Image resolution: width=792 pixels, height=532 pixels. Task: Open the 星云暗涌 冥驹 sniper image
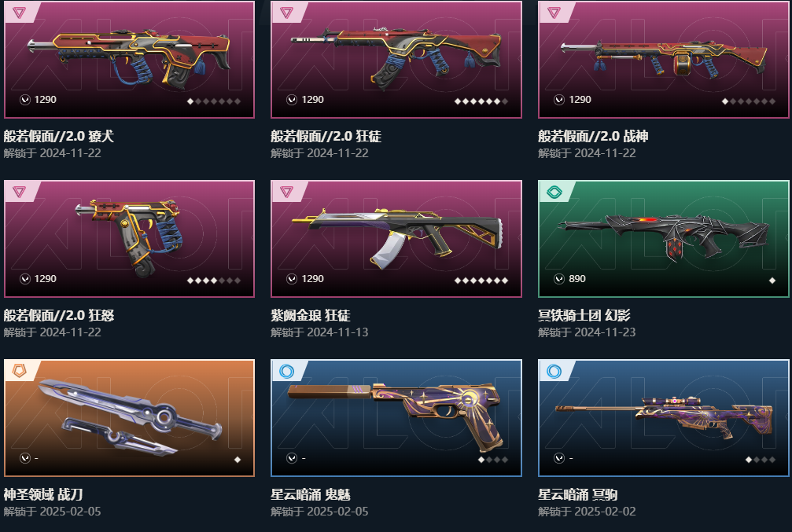click(664, 418)
